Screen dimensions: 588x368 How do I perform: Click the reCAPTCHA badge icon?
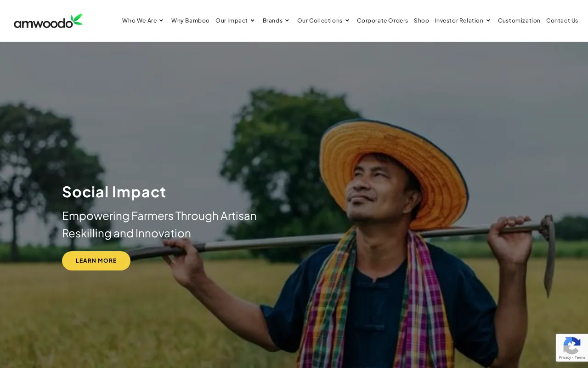point(571,345)
